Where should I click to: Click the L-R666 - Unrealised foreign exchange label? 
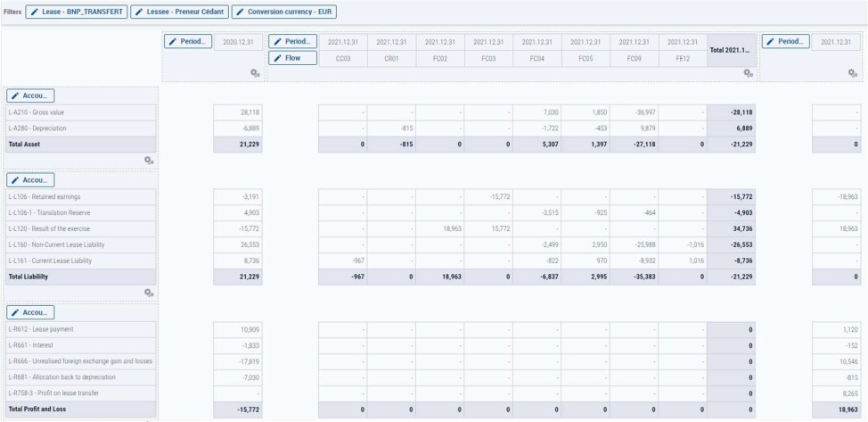click(81, 361)
